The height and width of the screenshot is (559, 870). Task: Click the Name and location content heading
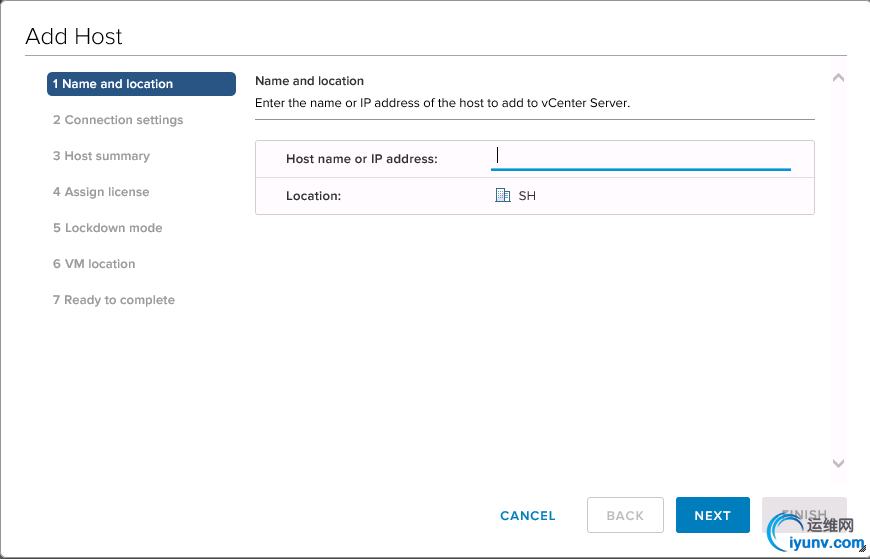310,81
